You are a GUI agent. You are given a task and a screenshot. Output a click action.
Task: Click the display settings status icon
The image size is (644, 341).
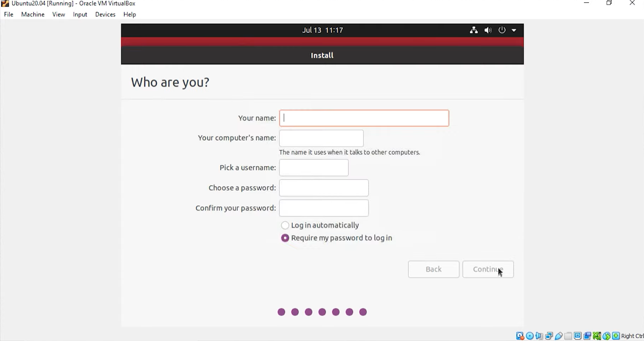click(x=578, y=336)
